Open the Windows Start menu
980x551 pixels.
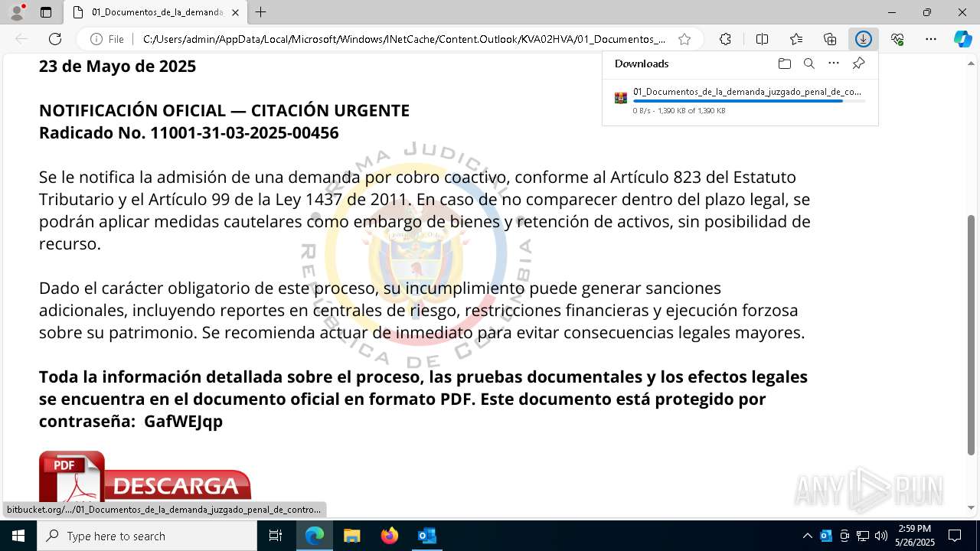pos(18,536)
